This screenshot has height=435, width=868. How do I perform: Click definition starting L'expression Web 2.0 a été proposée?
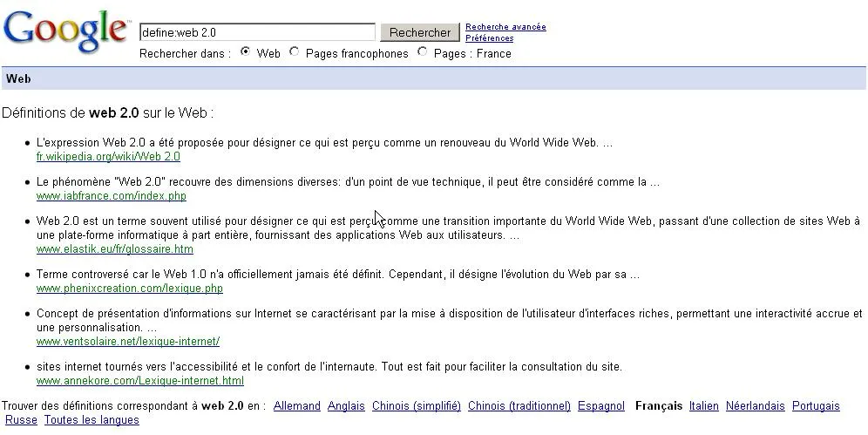click(x=324, y=142)
